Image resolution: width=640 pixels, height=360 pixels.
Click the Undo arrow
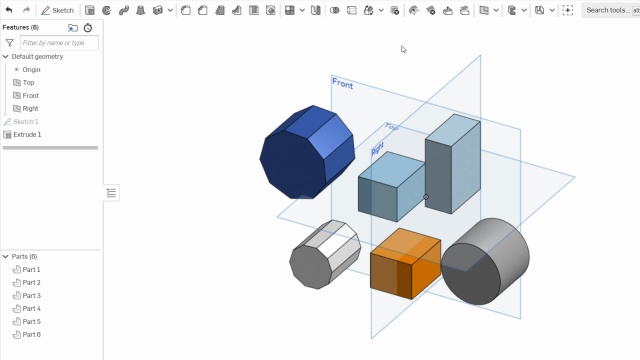[9, 10]
